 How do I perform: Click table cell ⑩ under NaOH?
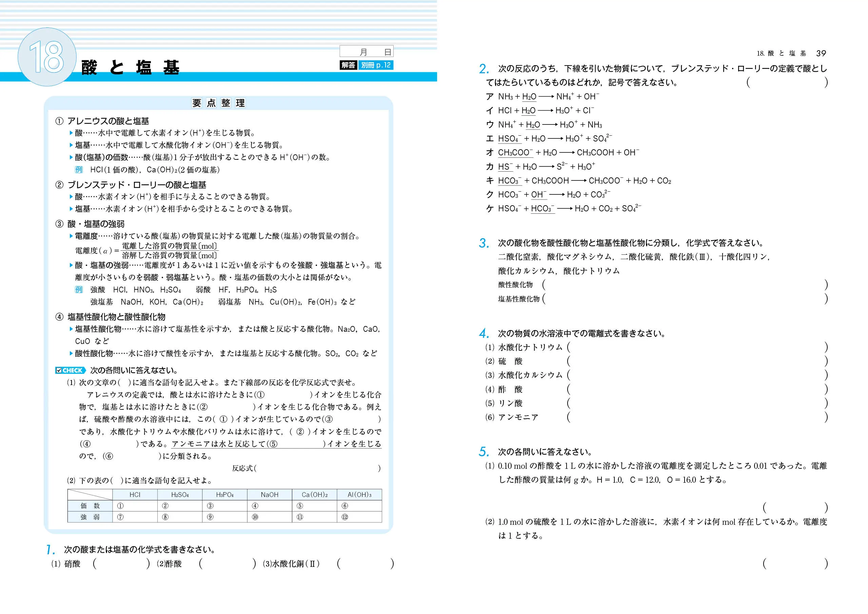click(x=270, y=517)
